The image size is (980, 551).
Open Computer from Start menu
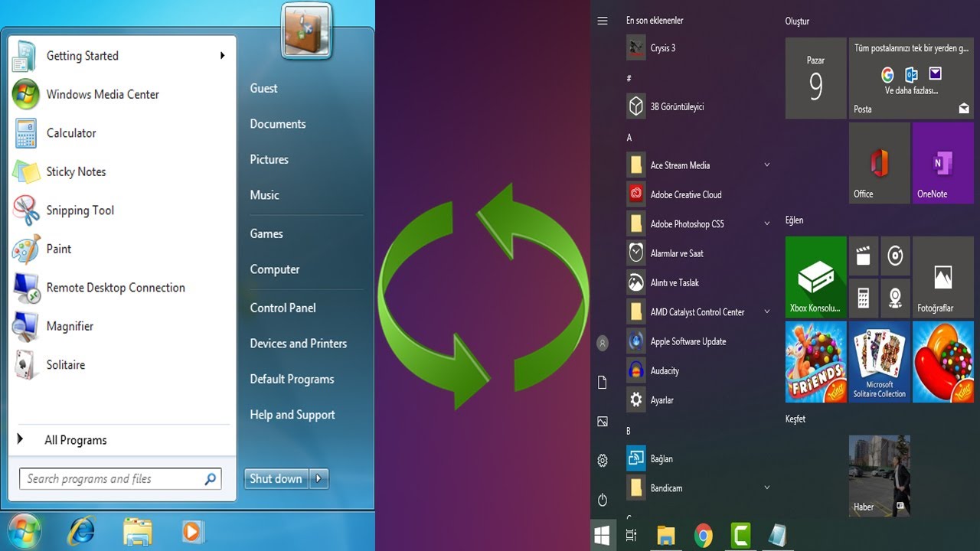[x=275, y=269]
